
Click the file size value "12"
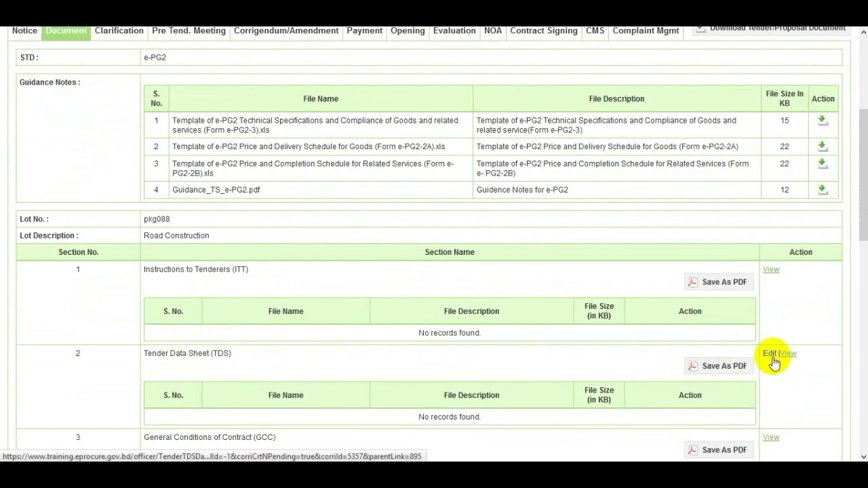click(x=785, y=190)
